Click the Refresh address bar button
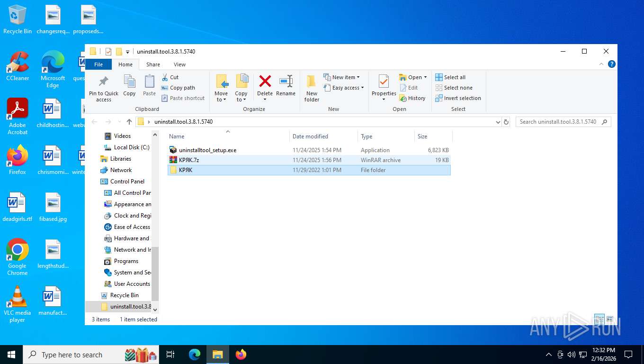This screenshot has width=644, height=364. (506, 122)
